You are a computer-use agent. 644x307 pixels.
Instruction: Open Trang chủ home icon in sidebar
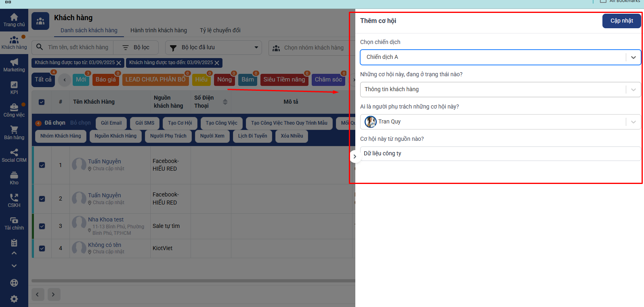coord(14,17)
